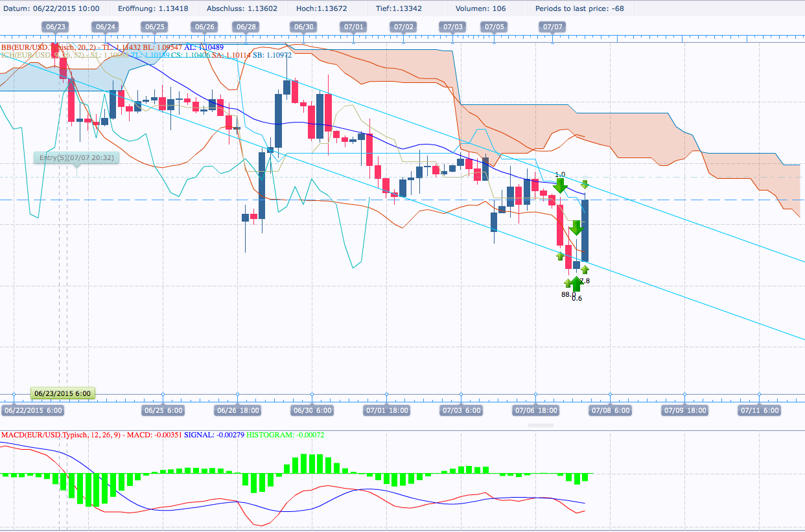This screenshot has height=532, width=805.
Task: Click the 06/23/2015 6:00 timestamp tag
Action: (x=64, y=393)
